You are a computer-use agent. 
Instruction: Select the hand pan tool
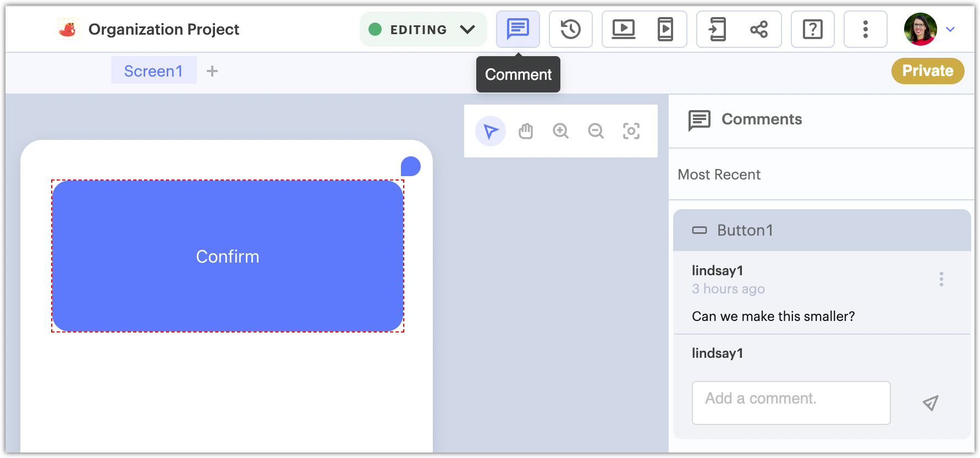[526, 131]
